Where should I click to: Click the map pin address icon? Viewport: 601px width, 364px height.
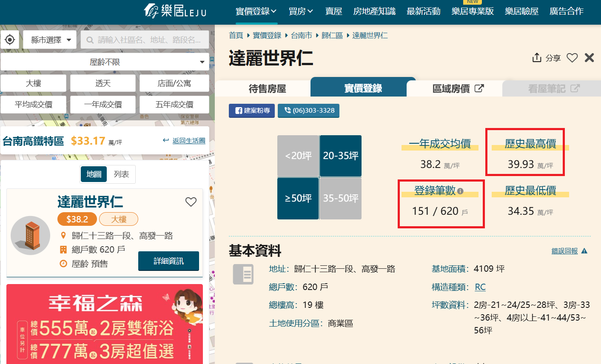[63, 235]
